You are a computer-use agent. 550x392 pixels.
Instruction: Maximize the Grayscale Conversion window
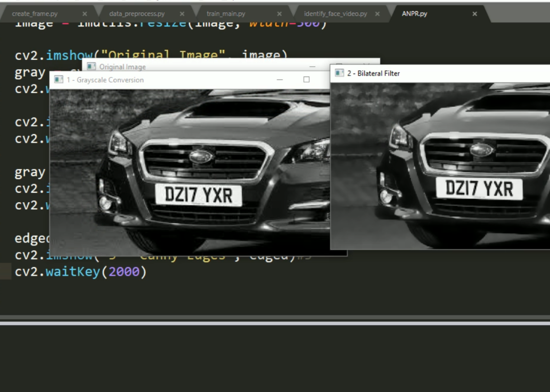click(x=306, y=79)
